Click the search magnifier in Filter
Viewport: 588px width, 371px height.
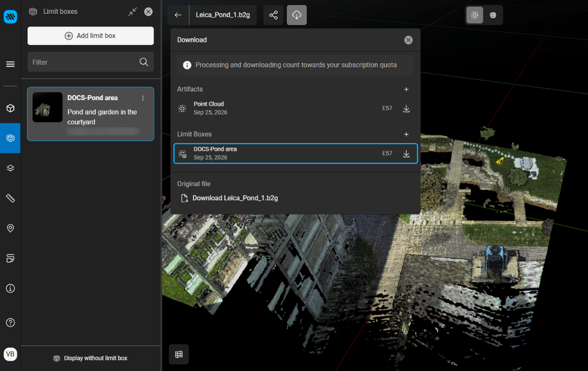click(x=144, y=62)
